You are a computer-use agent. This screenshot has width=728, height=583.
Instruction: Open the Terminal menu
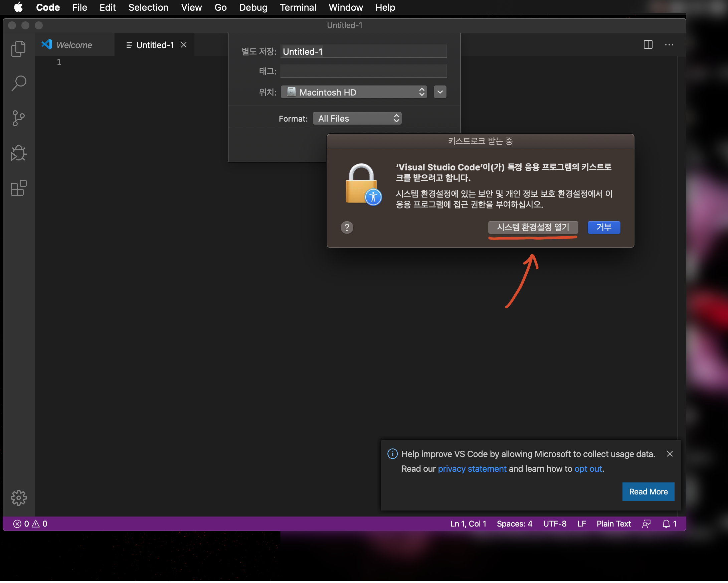point(298,7)
